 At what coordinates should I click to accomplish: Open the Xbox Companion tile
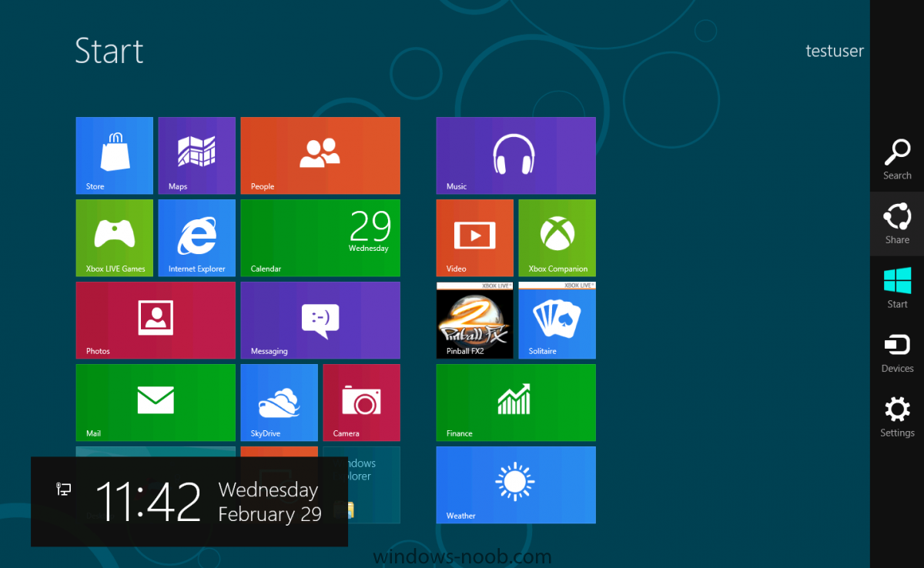[x=557, y=238]
